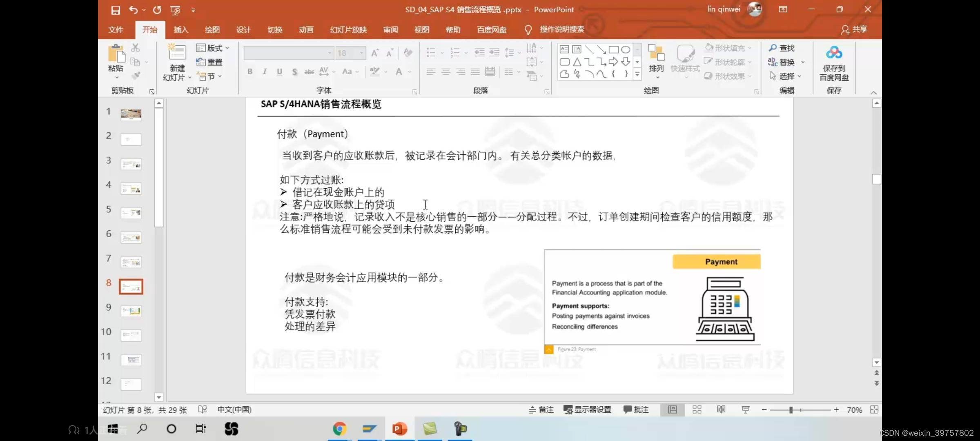Screen dimensions: 980x441
Task: Open the 文件 file menu
Action: click(116, 29)
